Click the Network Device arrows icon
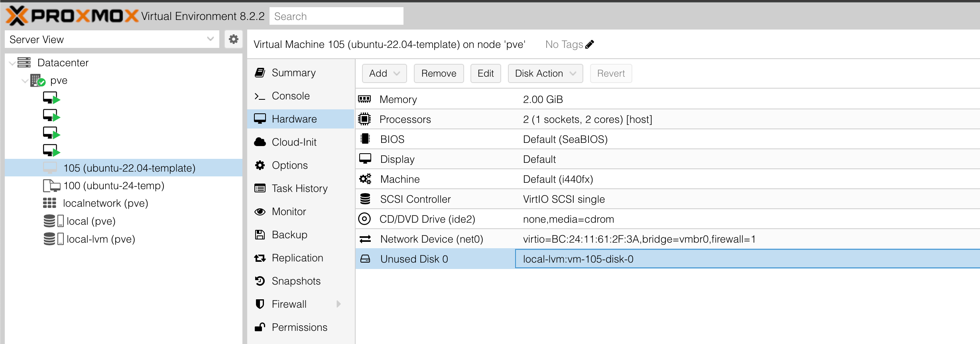980x344 pixels. click(x=365, y=239)
